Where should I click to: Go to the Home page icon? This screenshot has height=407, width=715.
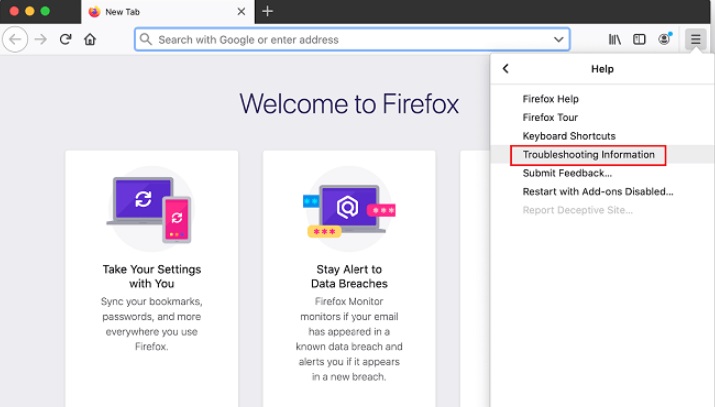click(x=90, y=40)
